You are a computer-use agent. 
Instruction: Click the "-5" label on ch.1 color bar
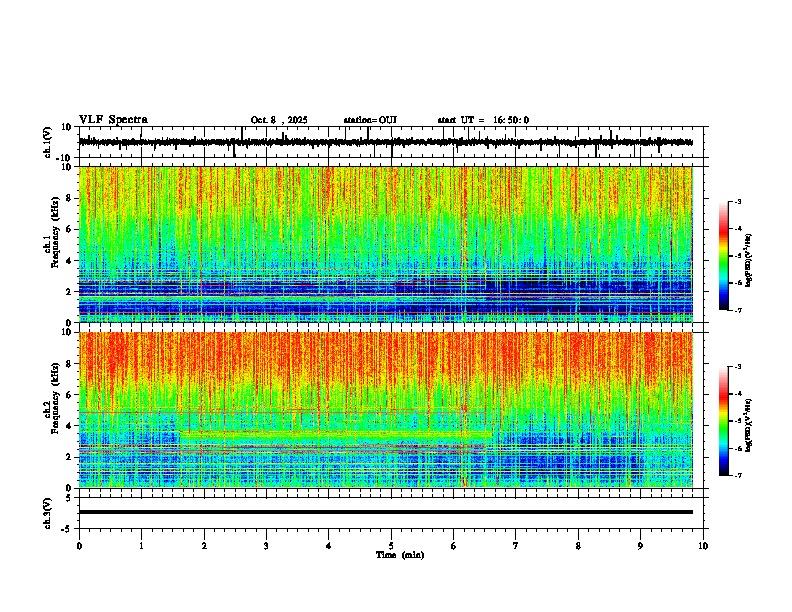pyautogui.click(x=738, y=256)
